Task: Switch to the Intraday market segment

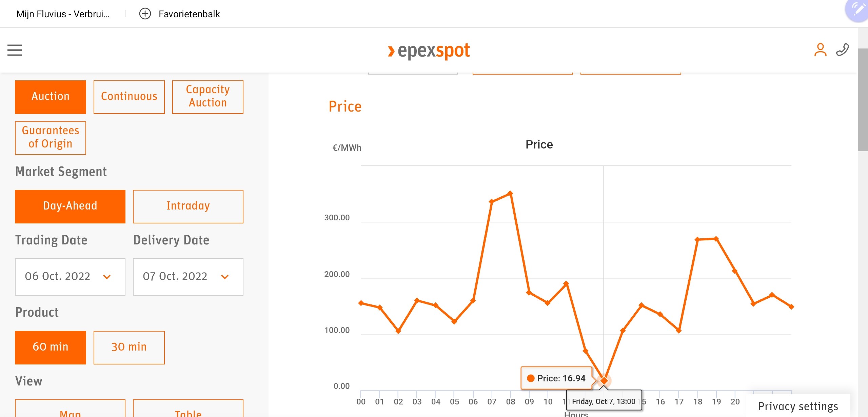Action: [x=188, y=206]
